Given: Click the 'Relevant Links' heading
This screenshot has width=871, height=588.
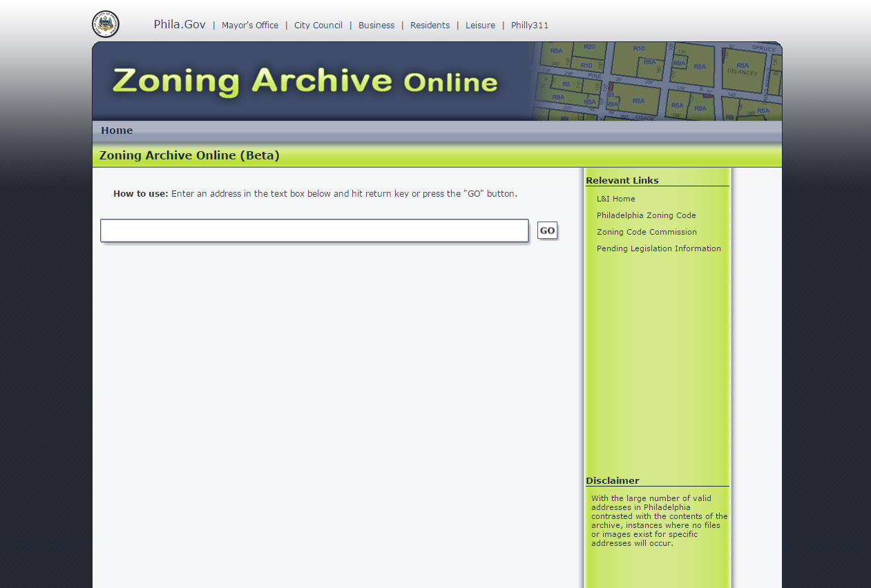Looking at the screenshot, I should [622, 180].
